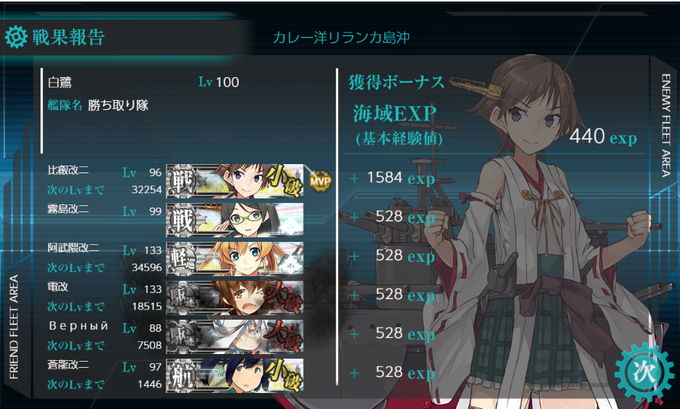Image resolution: width=680 pixels, height=409 pixels.
Task: Click the 小破 damage stamp on 比叡改二
Action: 284,180
